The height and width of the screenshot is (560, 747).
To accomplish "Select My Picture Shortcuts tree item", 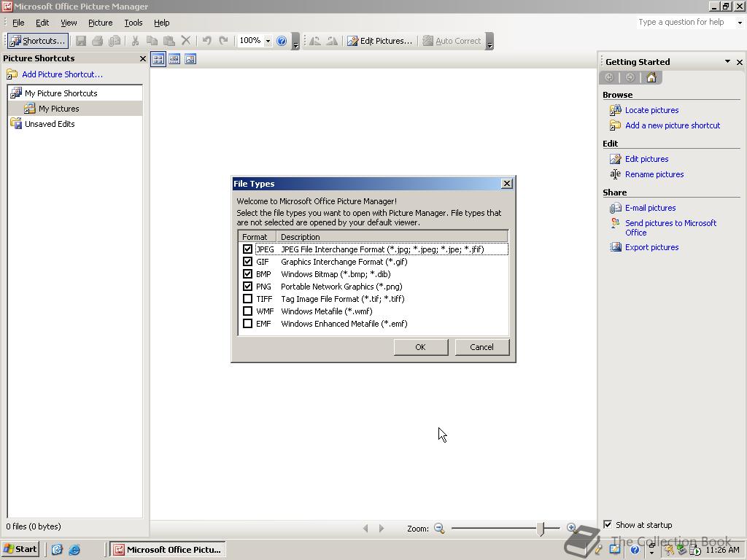I will pos(61,93).
